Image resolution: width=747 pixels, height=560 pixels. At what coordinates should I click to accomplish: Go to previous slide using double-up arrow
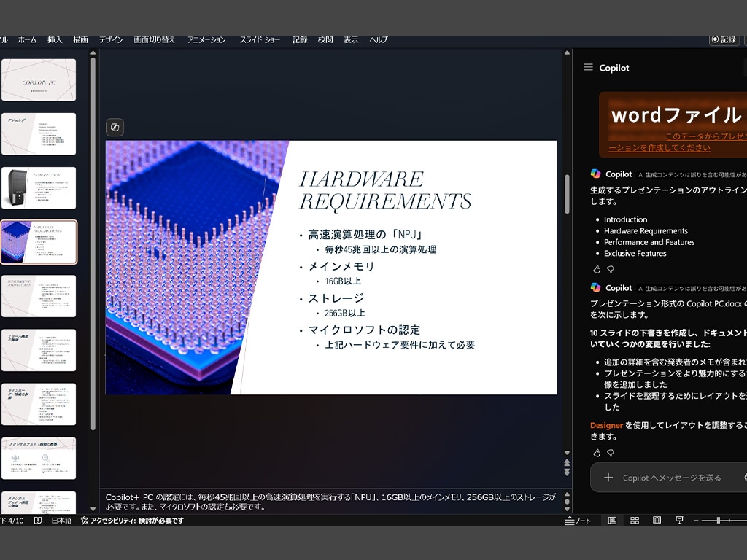click(567, 462)
